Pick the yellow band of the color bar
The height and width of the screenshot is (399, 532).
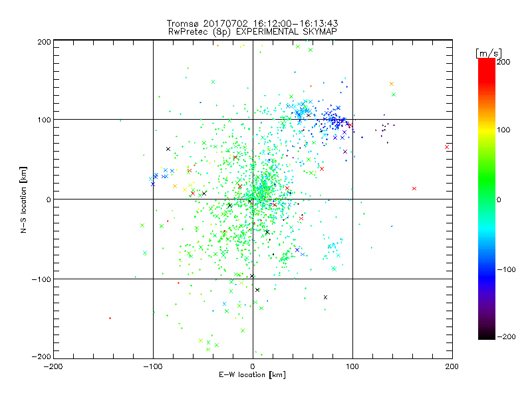click(x=487, y=130)
